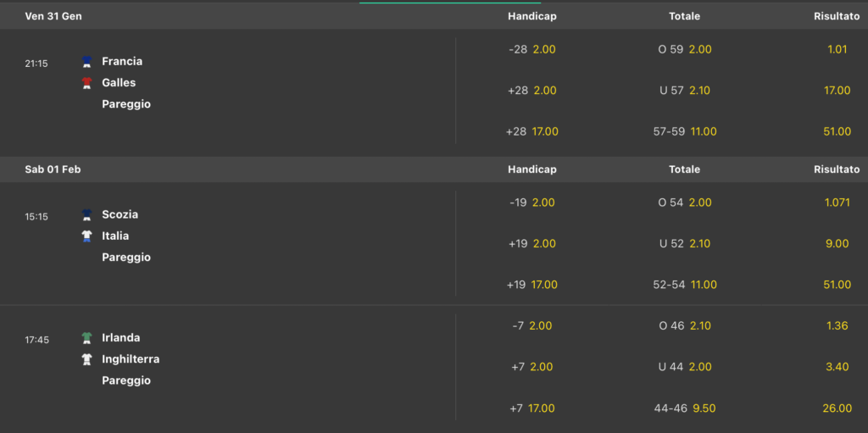Click the Scozia dark blue jersey icon
Image resolution: width=868 pixels, height=433 pixels.
coord(86,215)
